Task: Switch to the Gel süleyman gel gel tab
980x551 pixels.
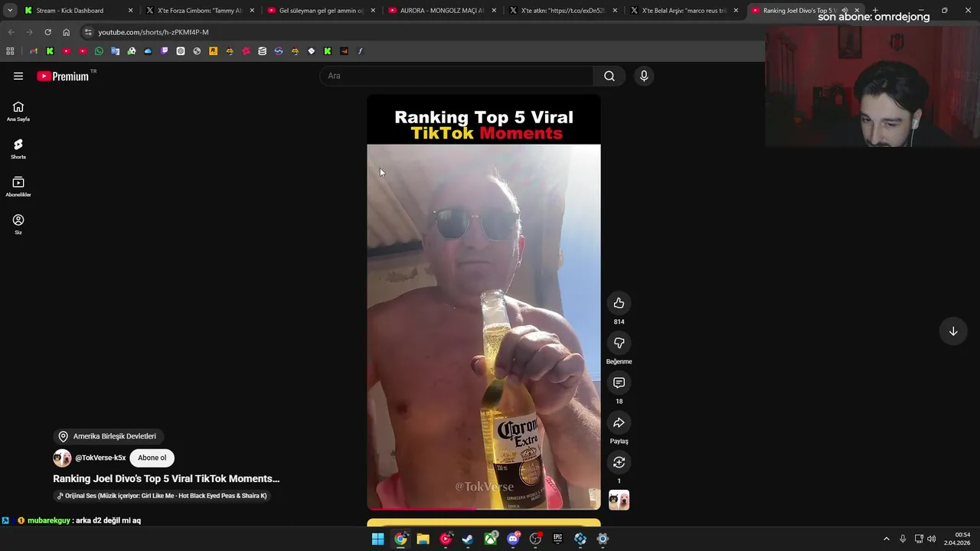Action: pos(320,11)
